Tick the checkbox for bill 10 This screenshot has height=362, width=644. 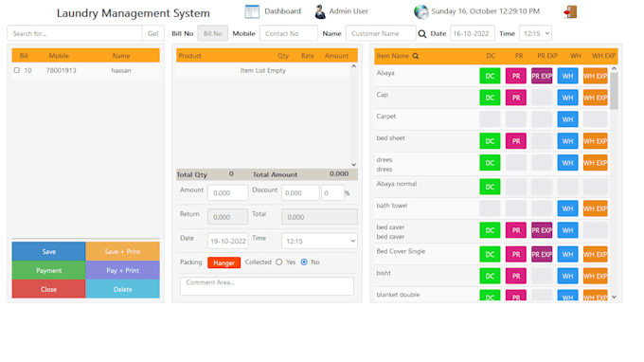coord(17,70)
